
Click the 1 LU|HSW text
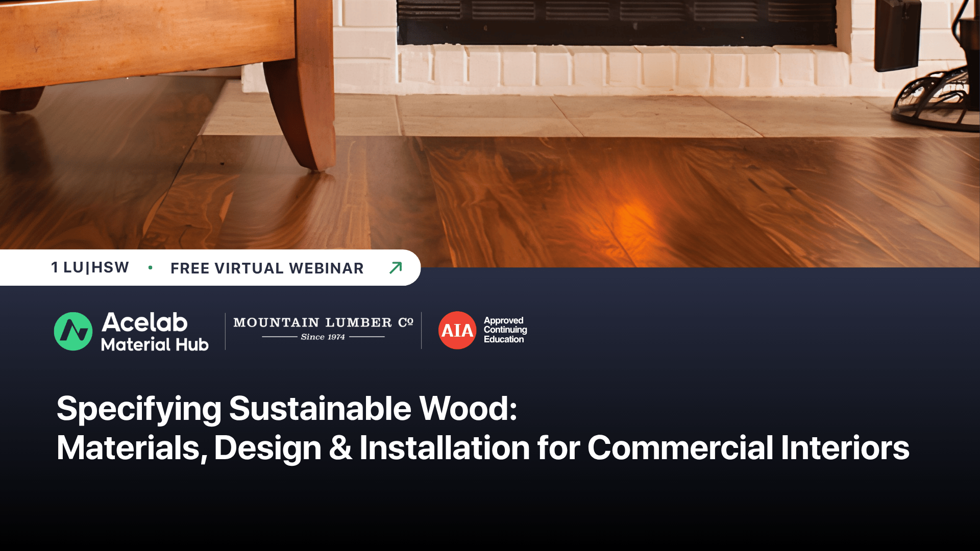(x=90, y=267)
